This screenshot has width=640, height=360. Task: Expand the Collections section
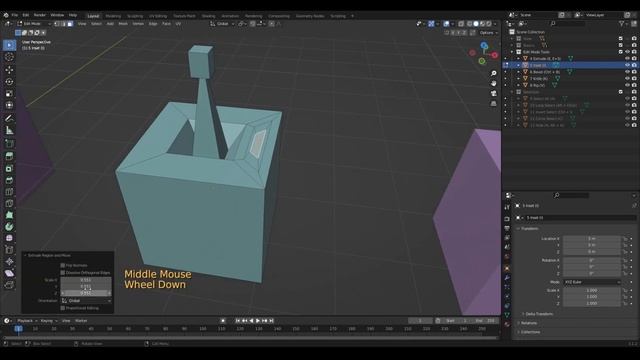pos(530,332)
